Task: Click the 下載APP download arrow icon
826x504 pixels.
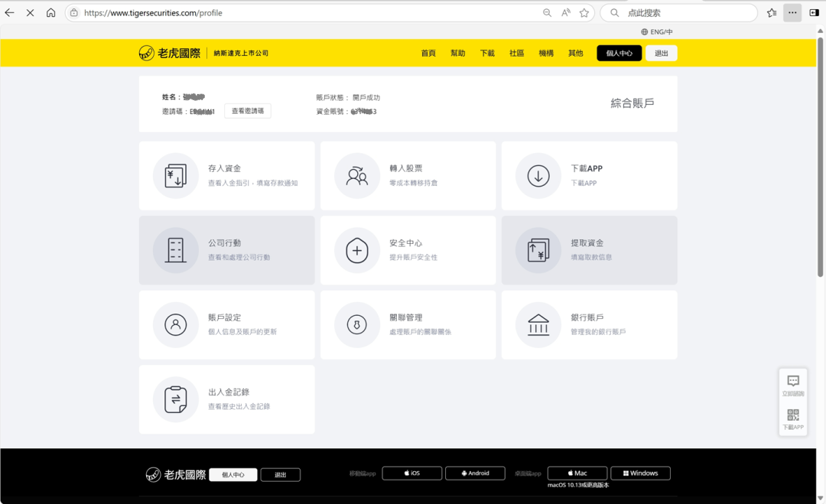Action: pyautogui.click(x=538, y=176)
